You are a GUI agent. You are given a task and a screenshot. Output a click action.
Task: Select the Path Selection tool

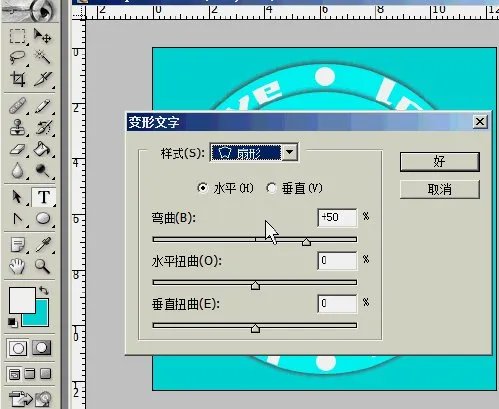[17, 197]
